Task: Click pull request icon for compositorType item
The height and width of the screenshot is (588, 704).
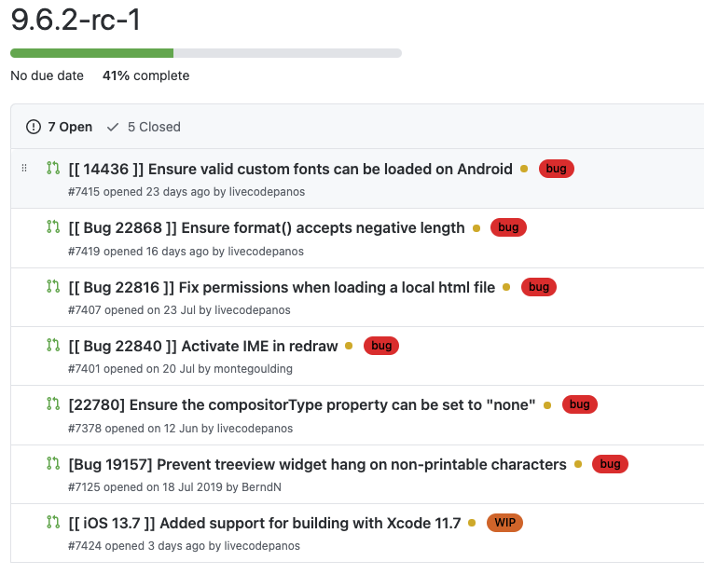Action: pyautogui.click(x=53, y=404)
